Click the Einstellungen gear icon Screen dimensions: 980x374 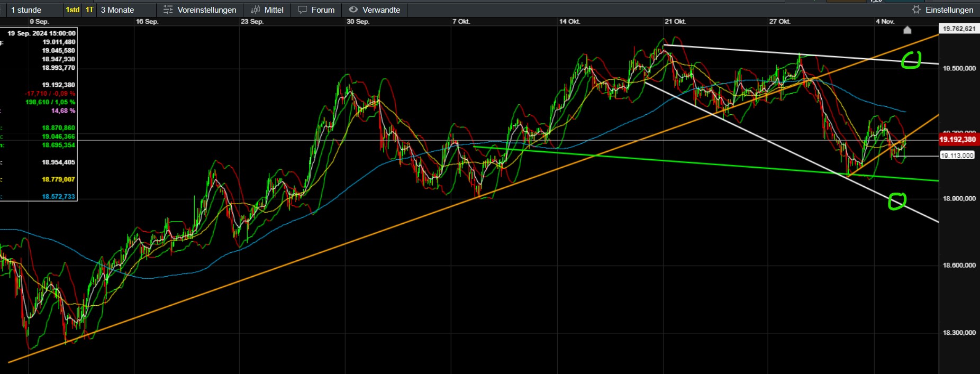coord(916,10)
